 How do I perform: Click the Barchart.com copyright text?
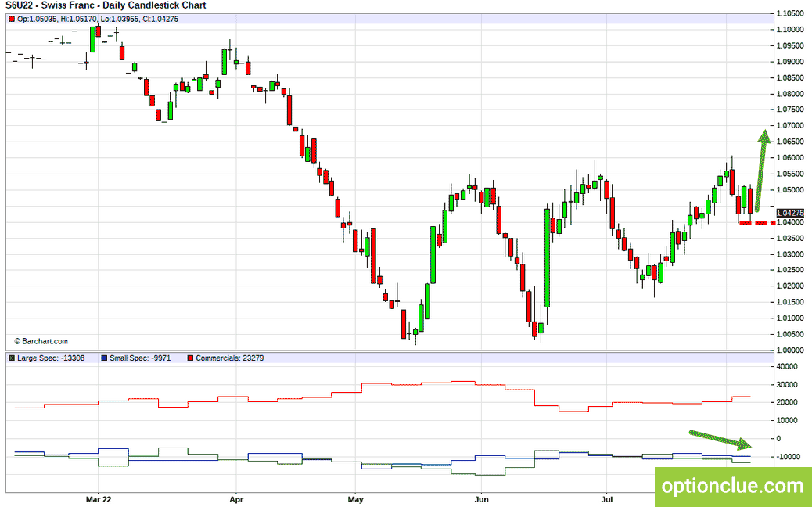(x=41, y=341)
